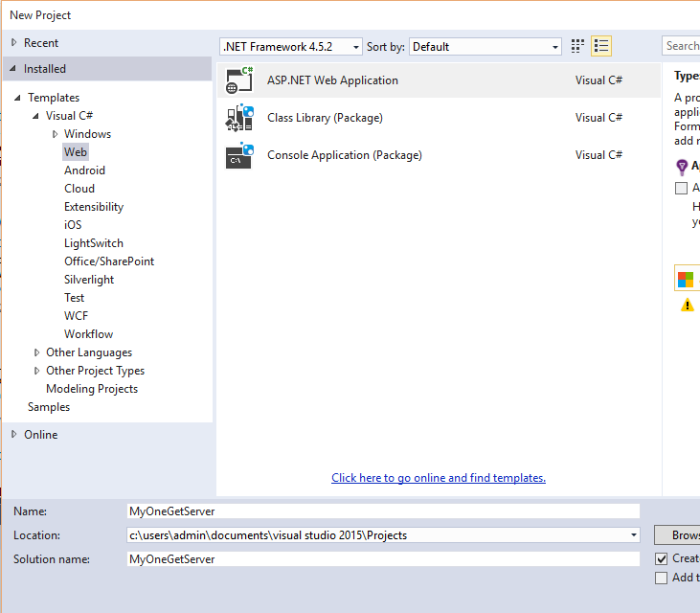Expand the Online section
The width and height of the screenshot is (700, 613).
point(13,434)
